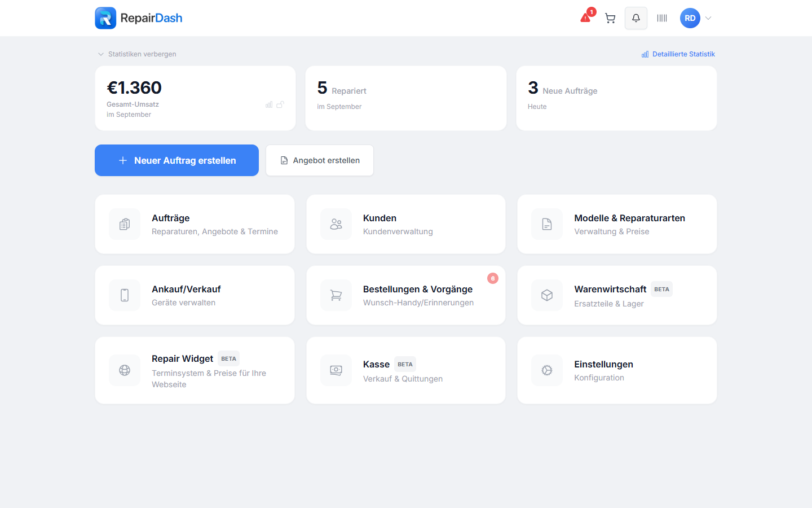Toggle the lock icon in Gesamt-Umsatz card

tap(280, 104)
